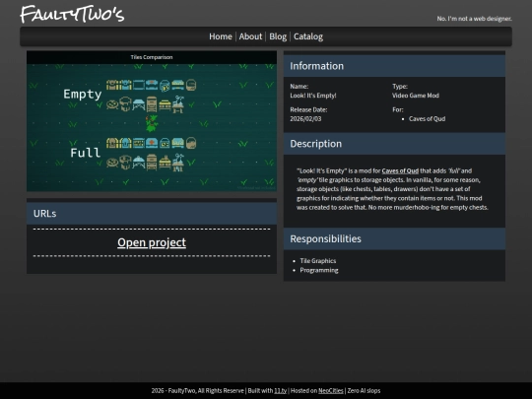Click the 'Tile Graphics' list item

click(x=318, y=261)
